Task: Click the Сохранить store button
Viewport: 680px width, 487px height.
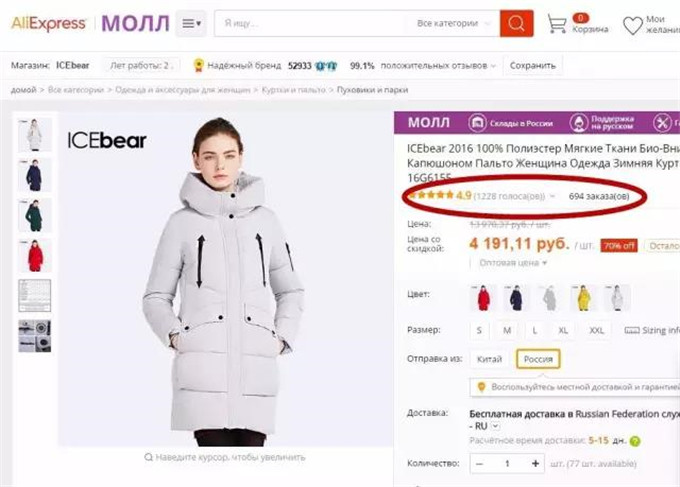Action: [x=533, y=66]
